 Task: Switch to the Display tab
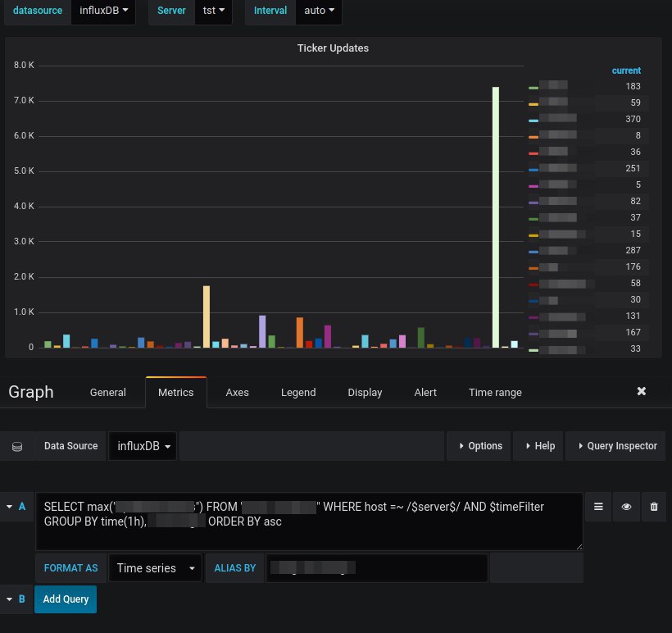tap(365, 393)
